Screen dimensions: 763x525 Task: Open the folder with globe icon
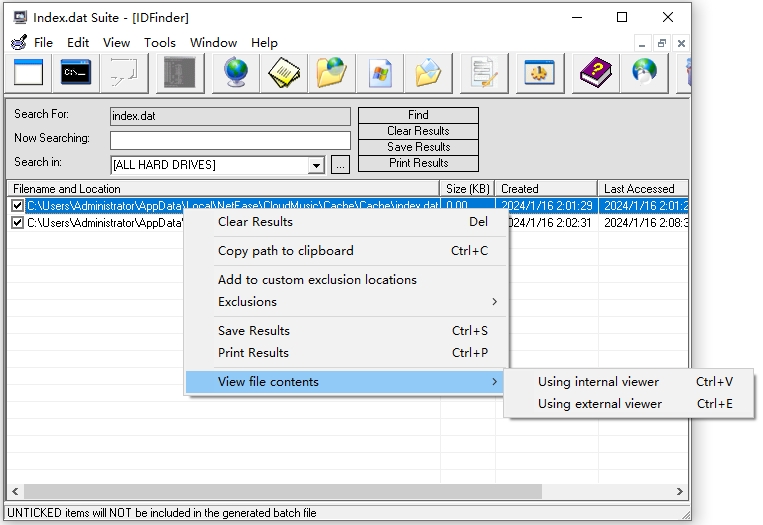click(x=331, y=73)
